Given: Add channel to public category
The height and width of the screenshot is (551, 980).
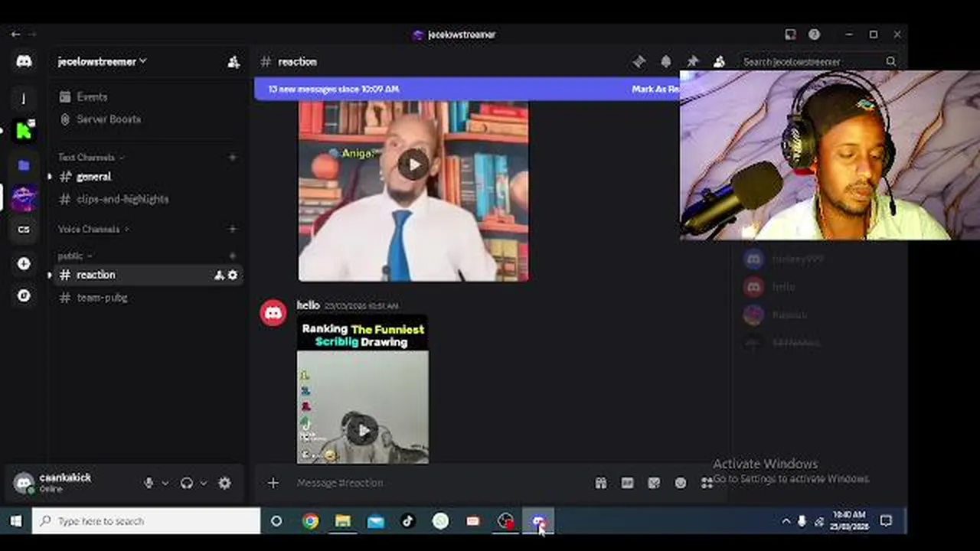Looking at the screenshot, I should pos(233,256).
